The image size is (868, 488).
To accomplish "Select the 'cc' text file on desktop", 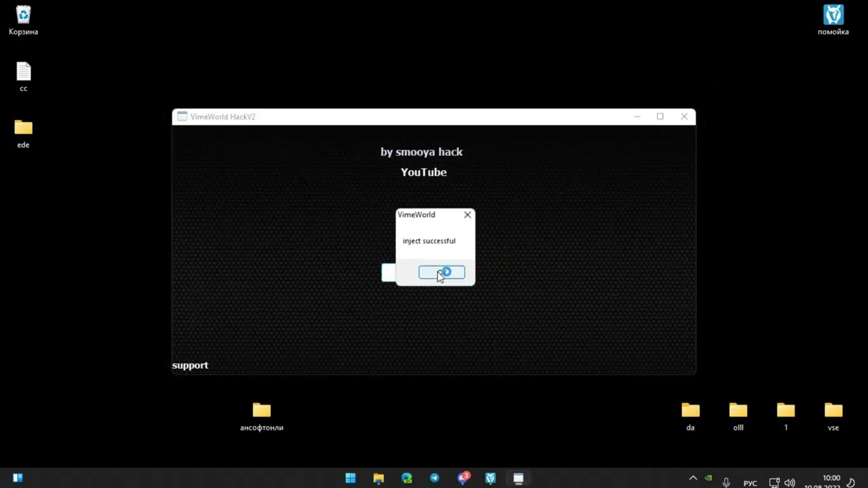I will point(23,77).
